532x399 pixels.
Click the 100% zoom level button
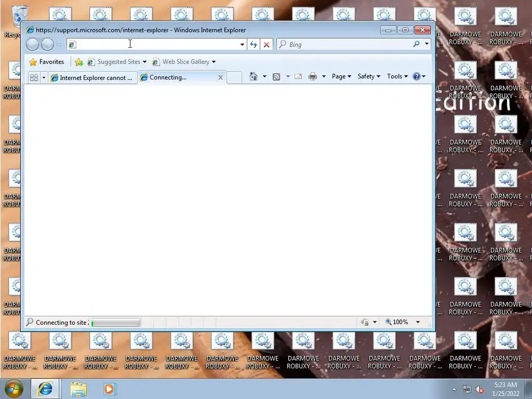(x=397, y=322)
